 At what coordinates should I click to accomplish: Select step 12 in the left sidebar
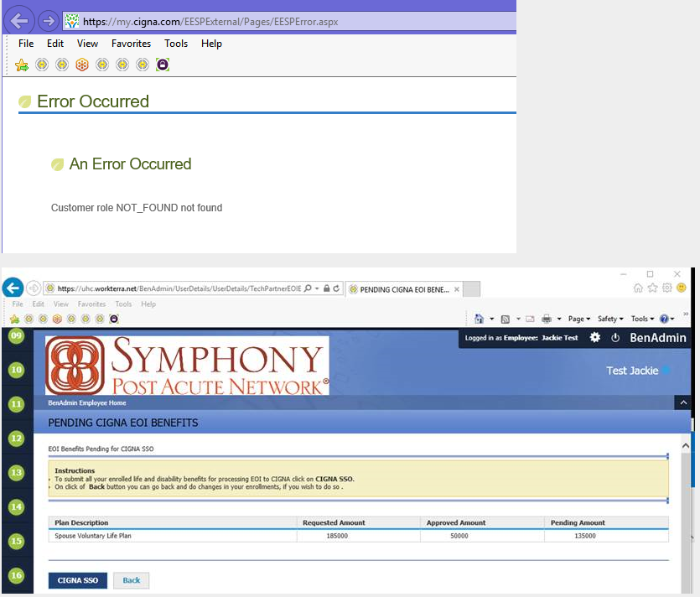click(x=16, y=438)
